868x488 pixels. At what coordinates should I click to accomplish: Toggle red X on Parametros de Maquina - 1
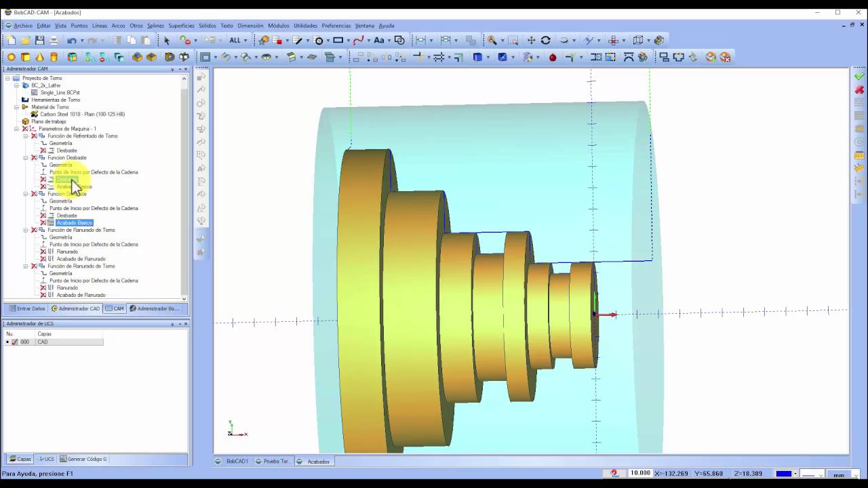pos(25,129)
